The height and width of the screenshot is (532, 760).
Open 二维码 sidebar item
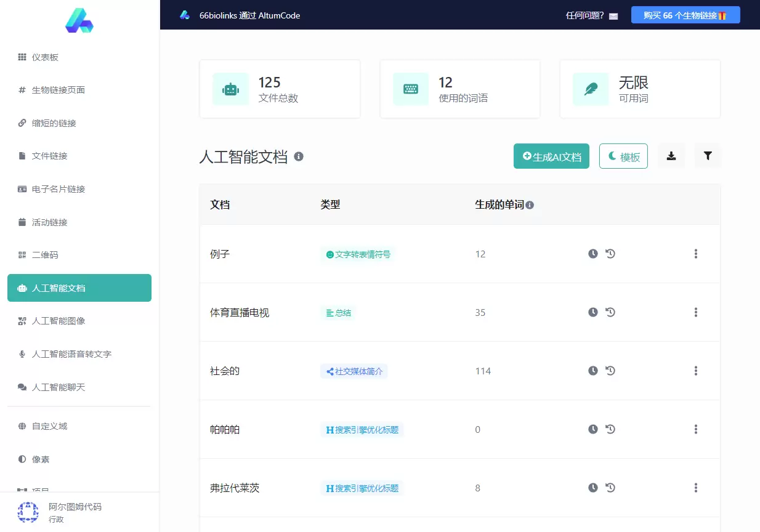point(79,255)
